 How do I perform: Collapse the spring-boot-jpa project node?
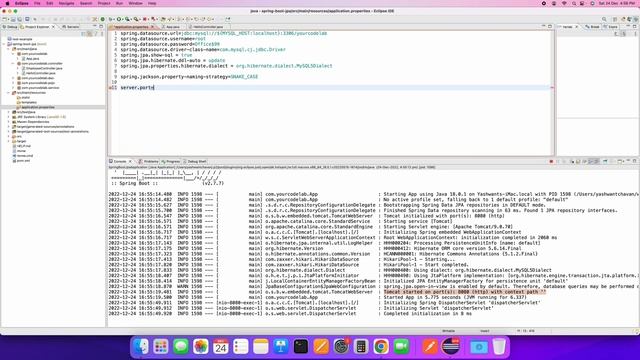pos(4,44)
